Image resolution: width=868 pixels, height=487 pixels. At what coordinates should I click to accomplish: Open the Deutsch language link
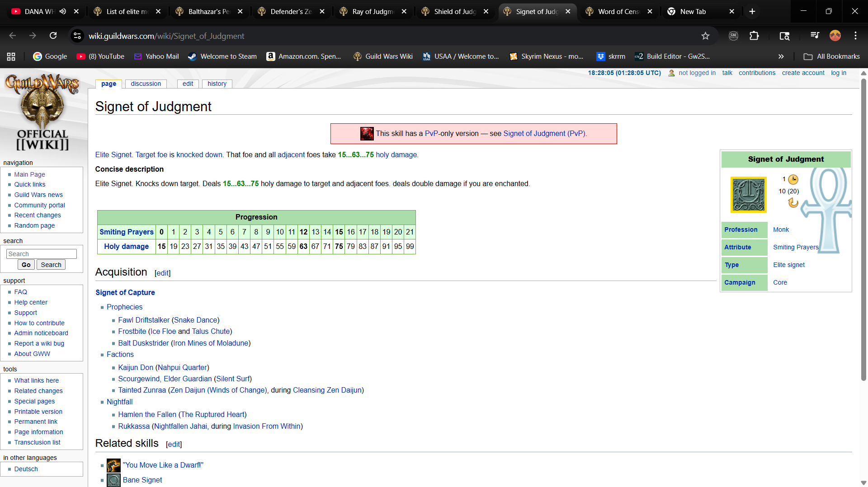pyautogui.click(x=26, y=469)
